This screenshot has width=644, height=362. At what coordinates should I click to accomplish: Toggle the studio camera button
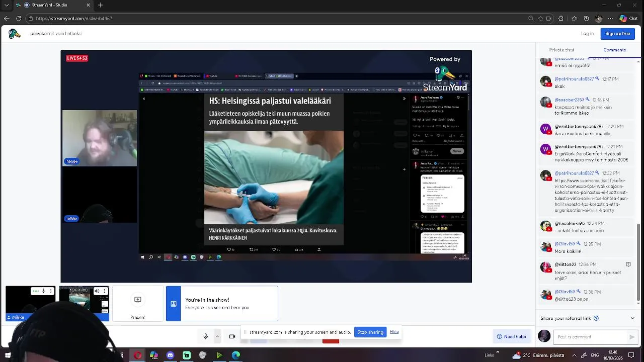tap(232, 336)
